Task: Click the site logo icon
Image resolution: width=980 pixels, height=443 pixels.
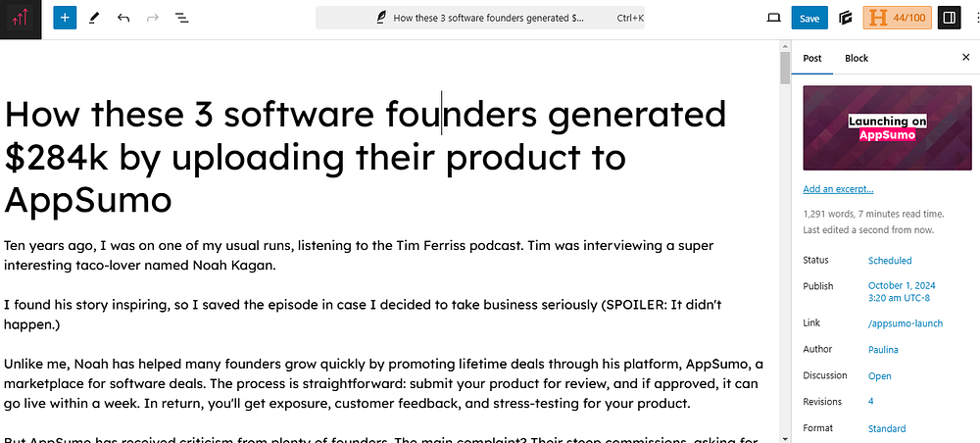Action: click(x=21, y=19)
